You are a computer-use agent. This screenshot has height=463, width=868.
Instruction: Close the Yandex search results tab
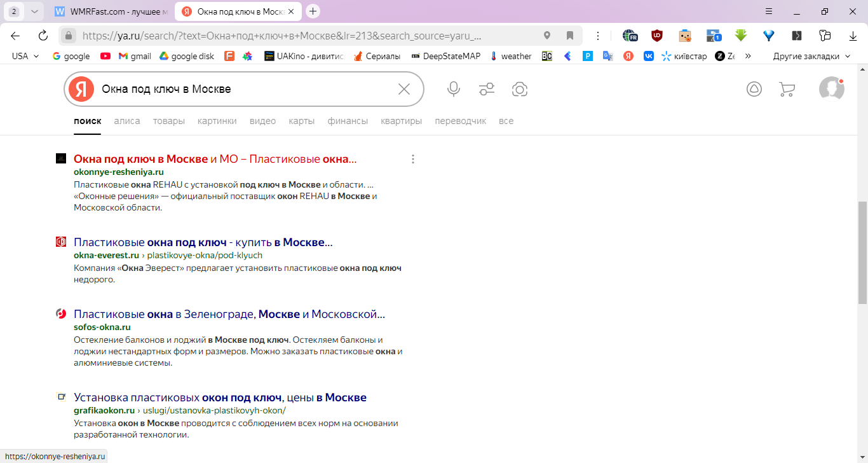point(291,11)
